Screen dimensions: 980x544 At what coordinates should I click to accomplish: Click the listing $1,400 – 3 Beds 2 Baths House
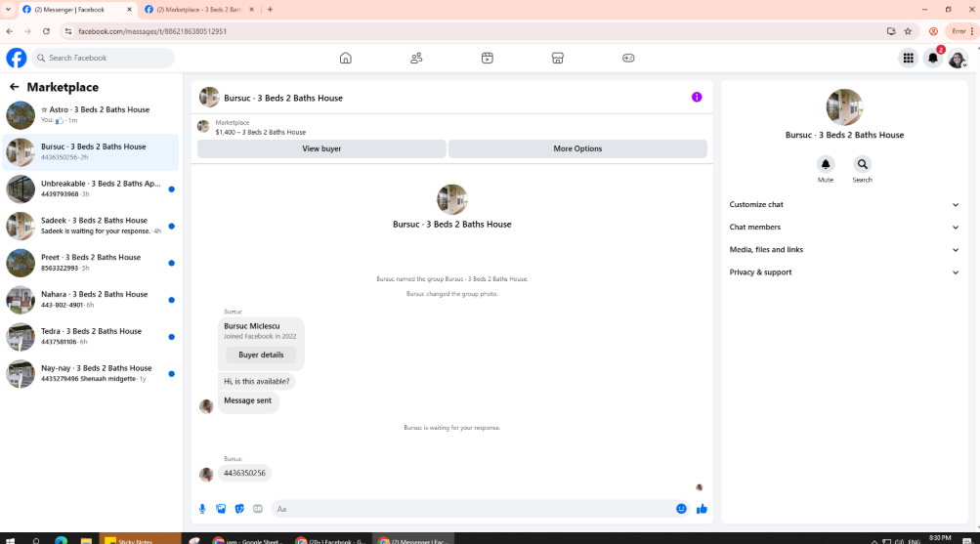coord(261,133)
